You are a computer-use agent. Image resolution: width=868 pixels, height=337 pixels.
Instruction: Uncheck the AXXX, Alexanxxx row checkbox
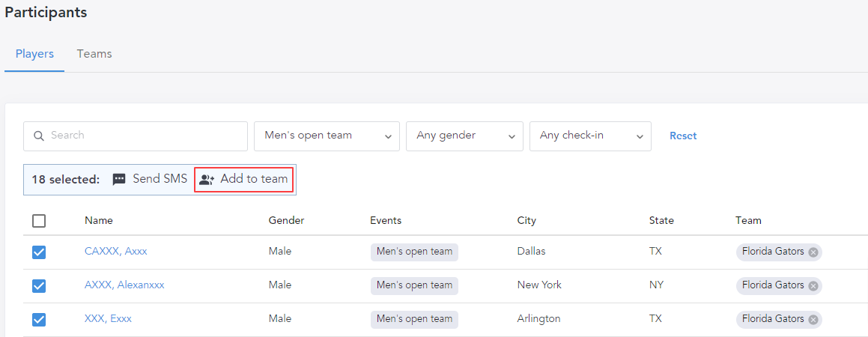pos(40,286)
